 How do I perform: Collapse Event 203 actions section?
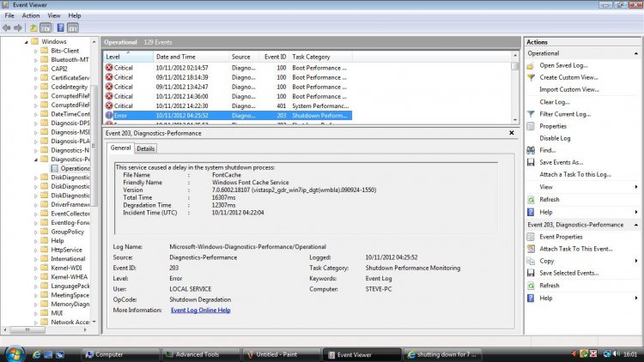pyautogui.click(x=635, y=225)
